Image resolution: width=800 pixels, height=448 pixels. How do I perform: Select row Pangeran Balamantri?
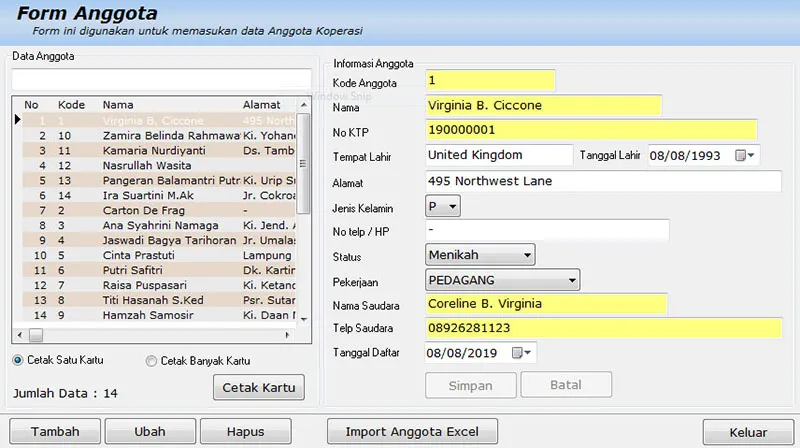tap(159, 181)
